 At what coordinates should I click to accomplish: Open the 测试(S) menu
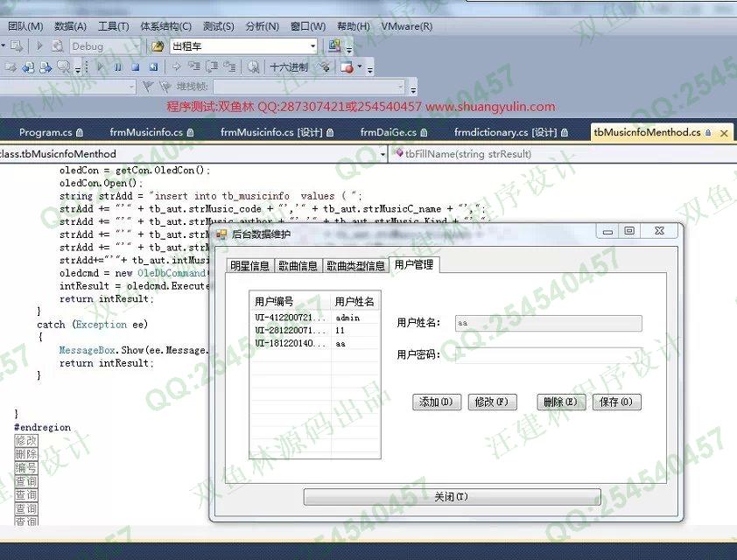point(219,26)
